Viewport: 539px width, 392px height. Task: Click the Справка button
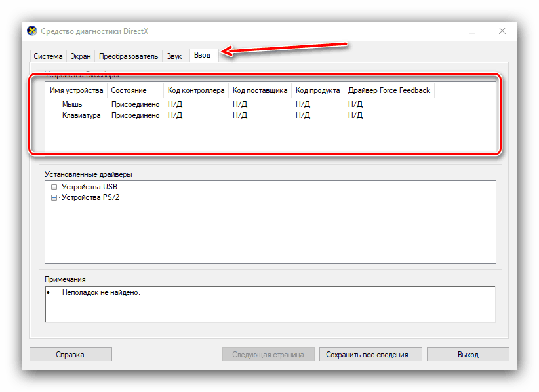70,354
